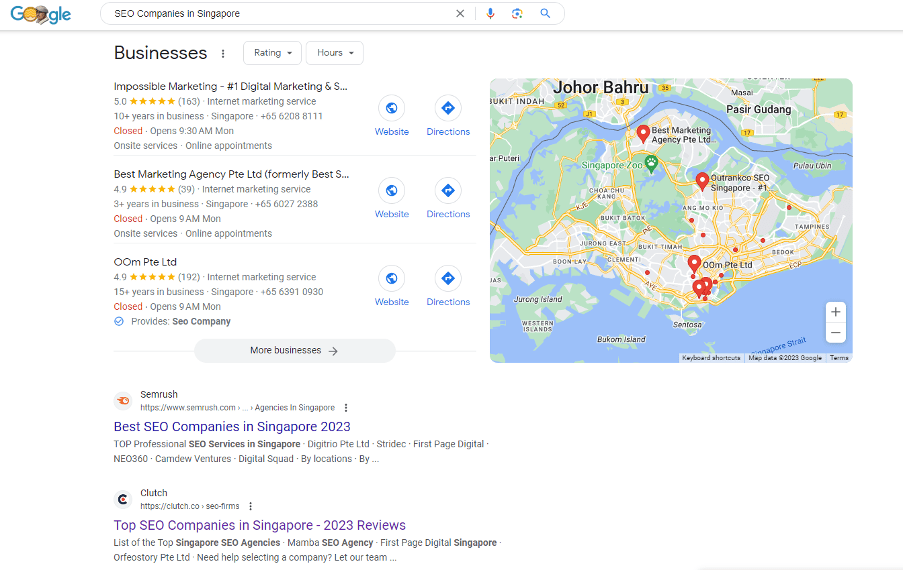Zoom out on the map
Image resolution: width=904 pixels, height=570 pixels.
(836, 333)
